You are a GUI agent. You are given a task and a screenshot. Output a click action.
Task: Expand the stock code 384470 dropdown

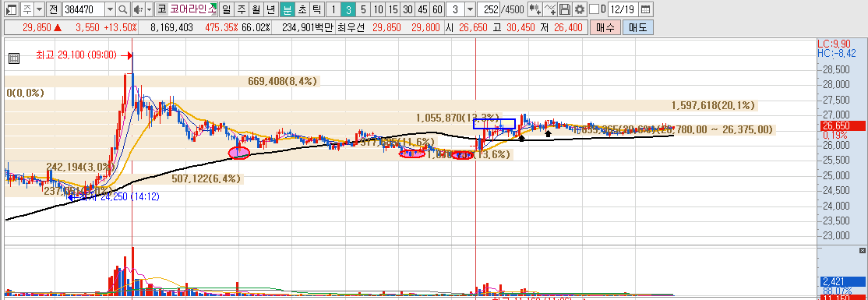pos(110,9)
